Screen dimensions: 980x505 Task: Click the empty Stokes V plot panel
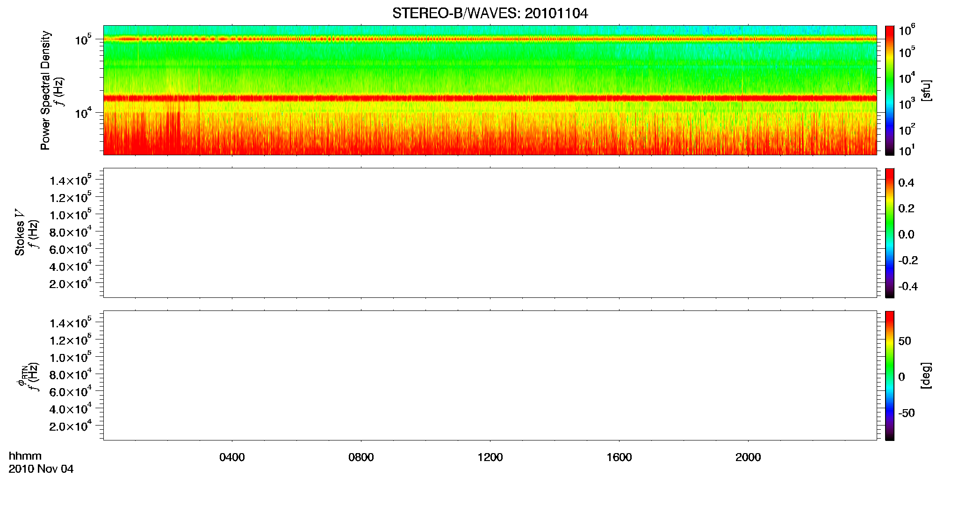tap(490, 233)
